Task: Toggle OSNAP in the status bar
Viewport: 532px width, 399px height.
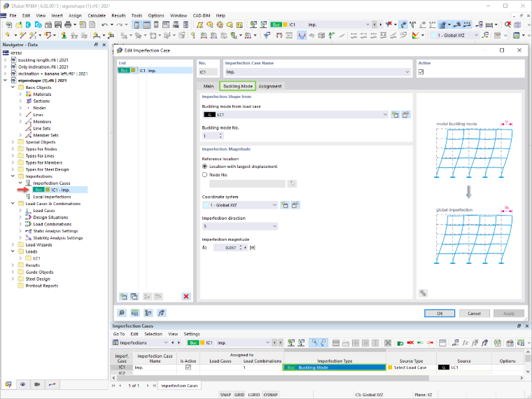Action: click(x=270, y=395)
